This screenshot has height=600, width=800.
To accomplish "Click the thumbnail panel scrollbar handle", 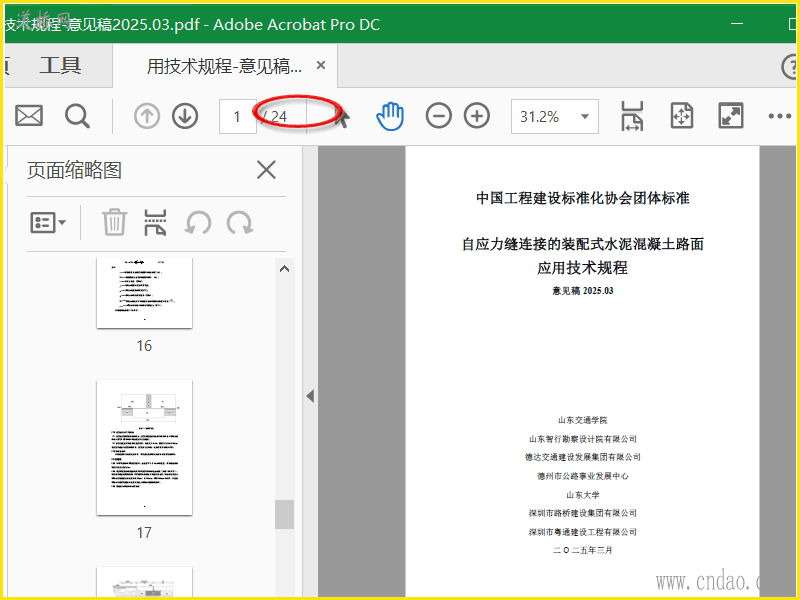I will pyautogui.click(x=285, y=514).
